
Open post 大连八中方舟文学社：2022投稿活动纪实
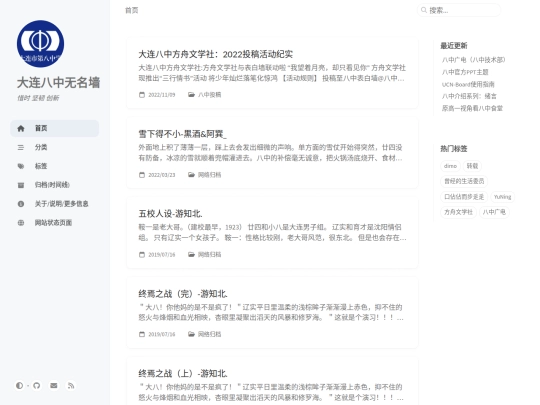pyautogui.click(x=216, y=54)
